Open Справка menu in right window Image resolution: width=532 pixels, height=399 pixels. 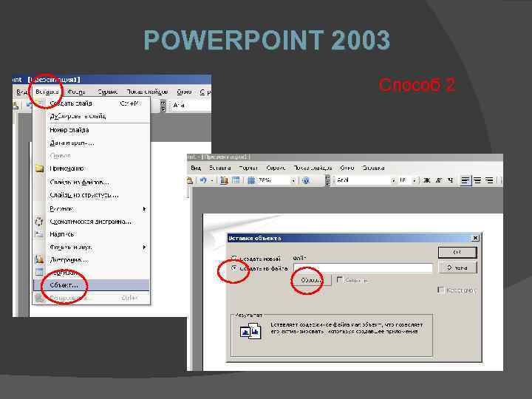click(x=373, y=168)
